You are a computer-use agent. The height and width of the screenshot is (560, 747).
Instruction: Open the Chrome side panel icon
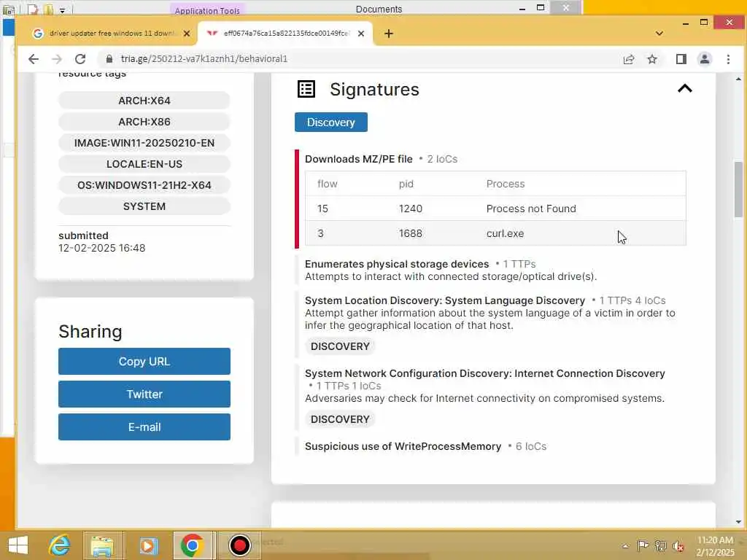point(681,59)
